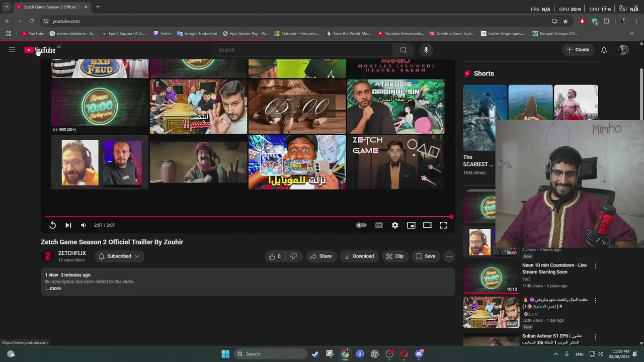Open the tab search dropdown arrow
644x362 pixels.
pyautogui.click(x=7, y=7)
